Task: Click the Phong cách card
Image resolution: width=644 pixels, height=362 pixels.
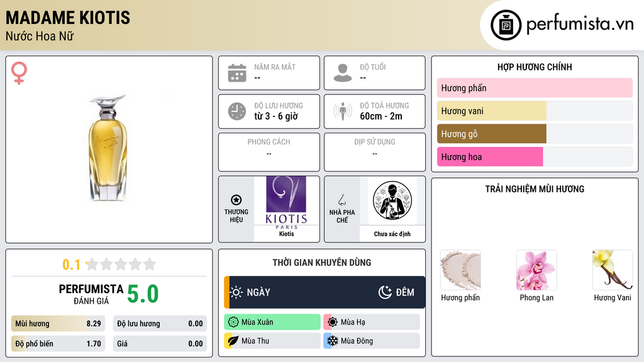Action: click(x=269, y=152)
